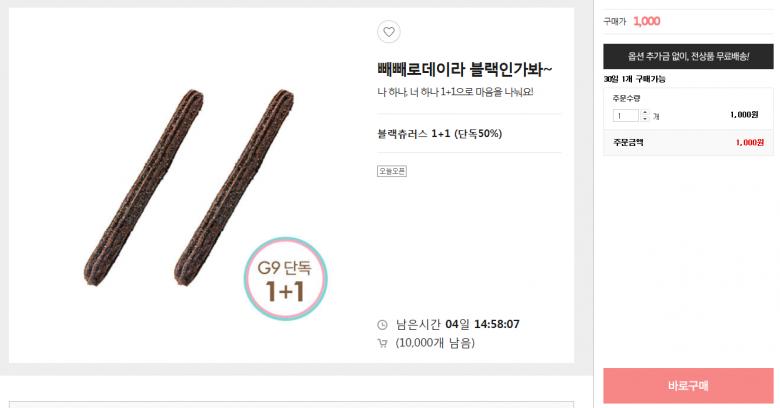Click the G9 단독 1+1 badge

tap(286, 279)
